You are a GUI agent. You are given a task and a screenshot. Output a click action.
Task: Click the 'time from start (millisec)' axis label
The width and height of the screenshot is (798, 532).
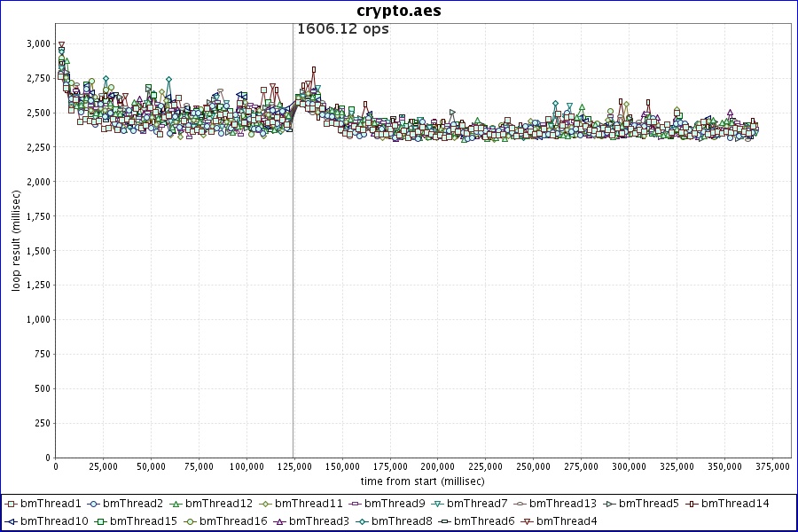pyautogui.click(x=422, y=481)
